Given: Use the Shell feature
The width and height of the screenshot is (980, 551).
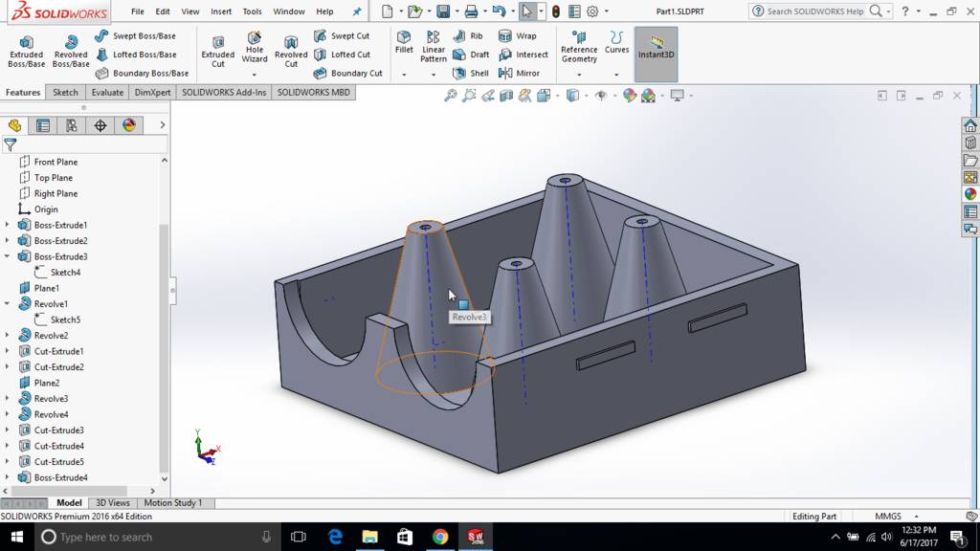Looking at the screenshot, I should click(x=471, y=73).
